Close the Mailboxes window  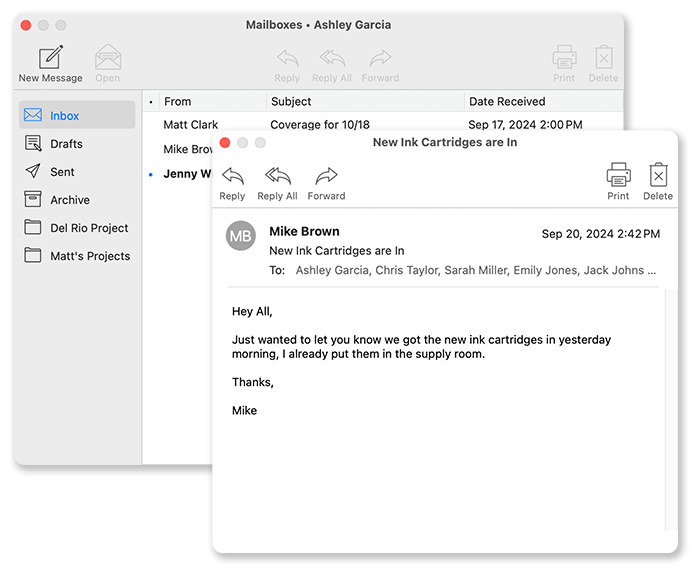coord(26,25)
